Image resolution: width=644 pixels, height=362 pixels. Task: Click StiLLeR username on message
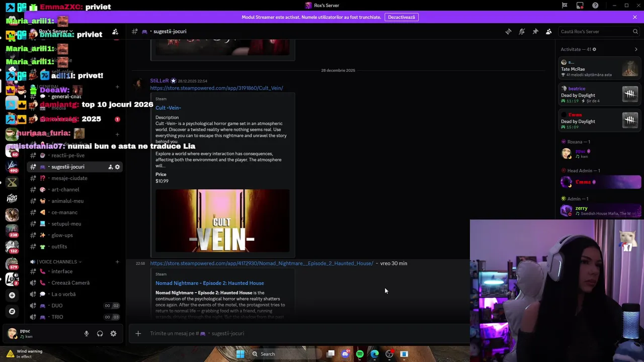159,80
